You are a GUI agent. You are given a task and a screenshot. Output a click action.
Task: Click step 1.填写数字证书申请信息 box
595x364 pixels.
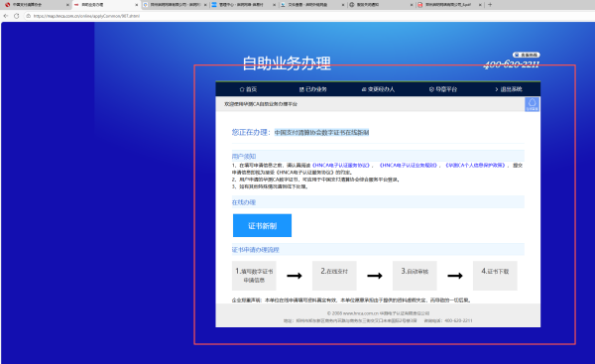(x=254, y=276)
